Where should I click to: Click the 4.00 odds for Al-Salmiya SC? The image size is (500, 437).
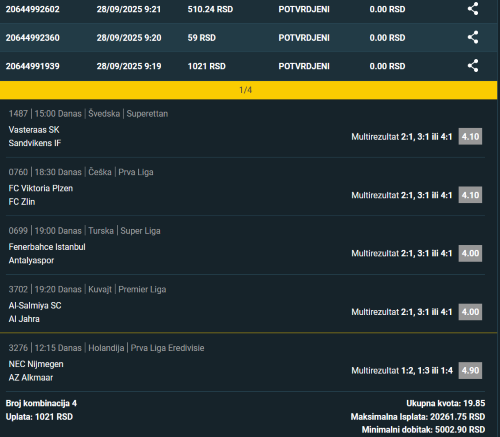(470, 312)
